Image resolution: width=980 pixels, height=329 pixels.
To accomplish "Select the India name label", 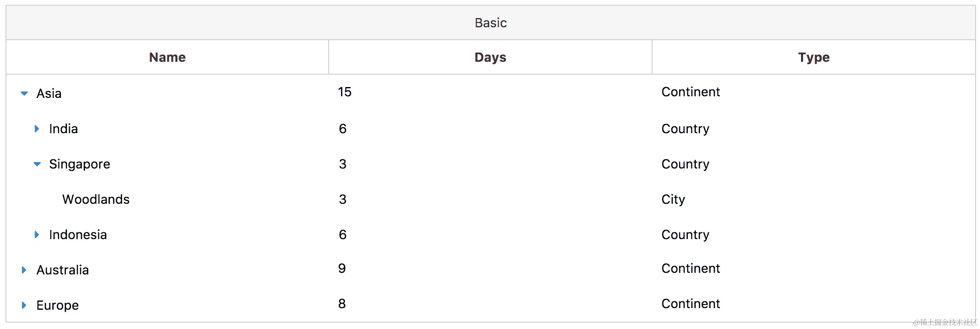I will point(63,129).
